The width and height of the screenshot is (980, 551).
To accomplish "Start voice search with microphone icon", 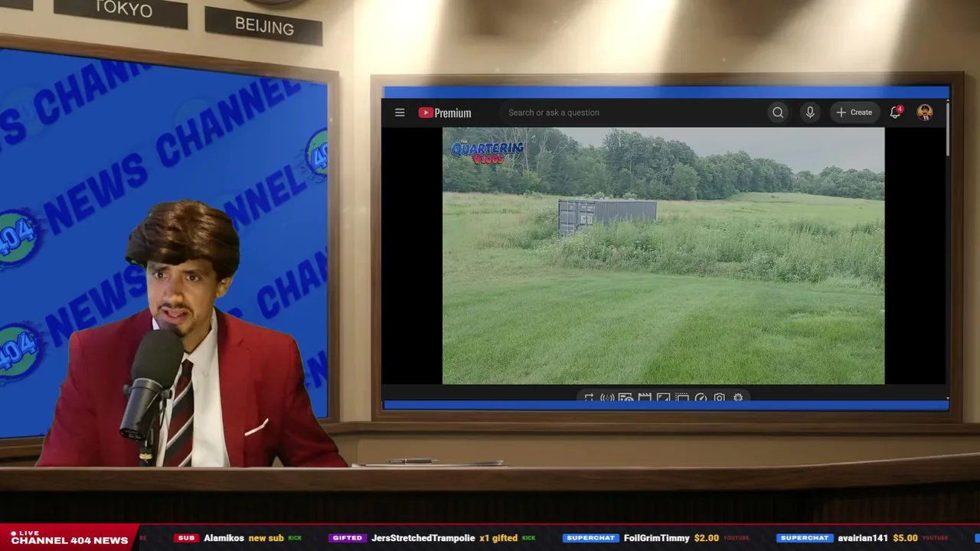I will click(810, 112).
